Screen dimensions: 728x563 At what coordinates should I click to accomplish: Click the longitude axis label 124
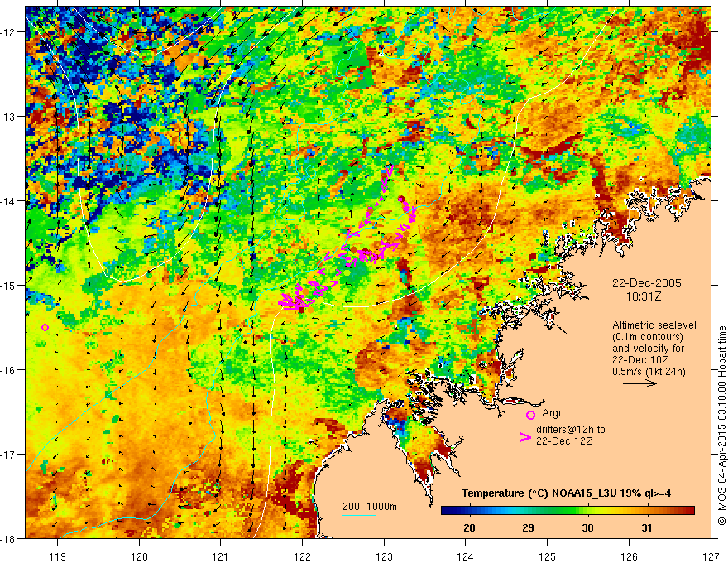[x=466, y=556]
